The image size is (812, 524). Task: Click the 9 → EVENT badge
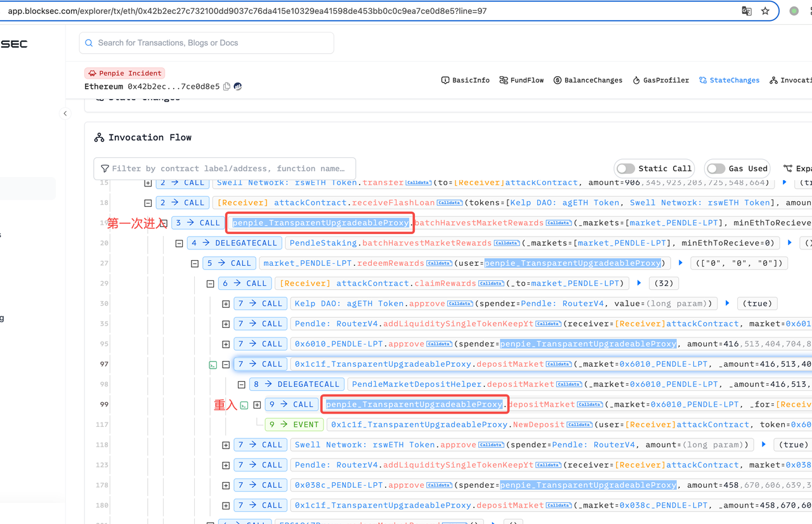click(294, 425)
